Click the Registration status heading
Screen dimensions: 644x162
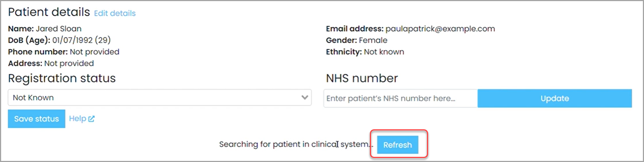click(62, 78)
